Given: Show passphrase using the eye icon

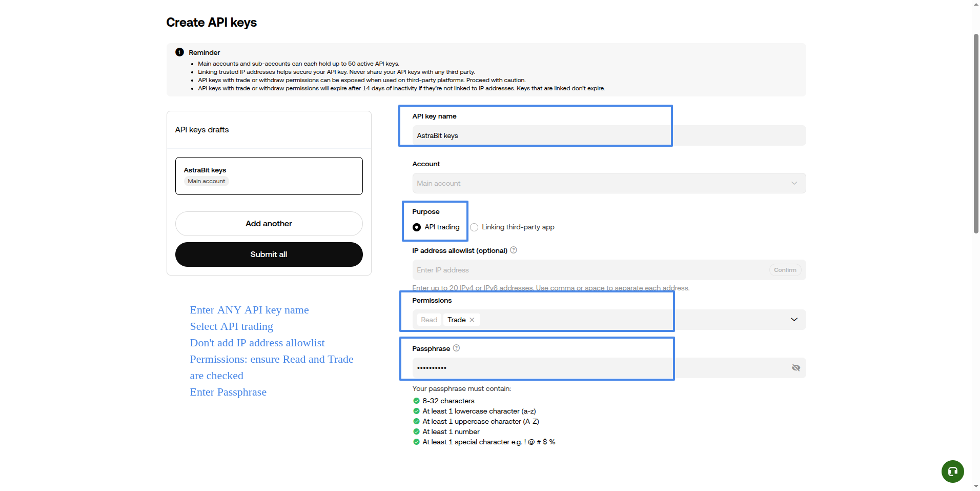Looking at the screenshot, I should point(795,368).
